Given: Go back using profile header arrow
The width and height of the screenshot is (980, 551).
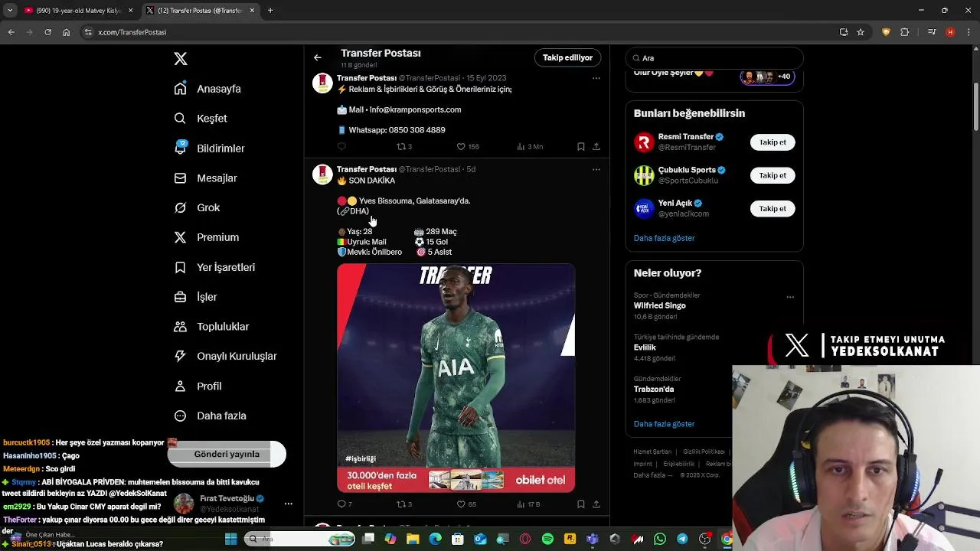Looking at the screenshot, I should tap(318, 57).
